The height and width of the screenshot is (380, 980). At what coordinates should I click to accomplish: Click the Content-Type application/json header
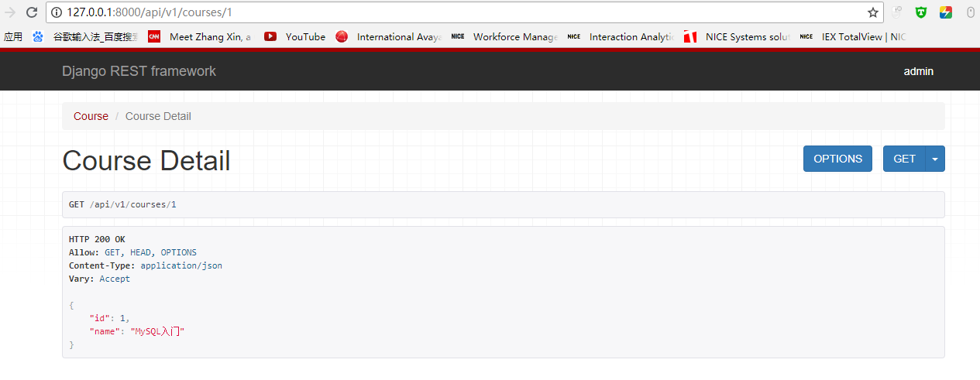(146, 265)
